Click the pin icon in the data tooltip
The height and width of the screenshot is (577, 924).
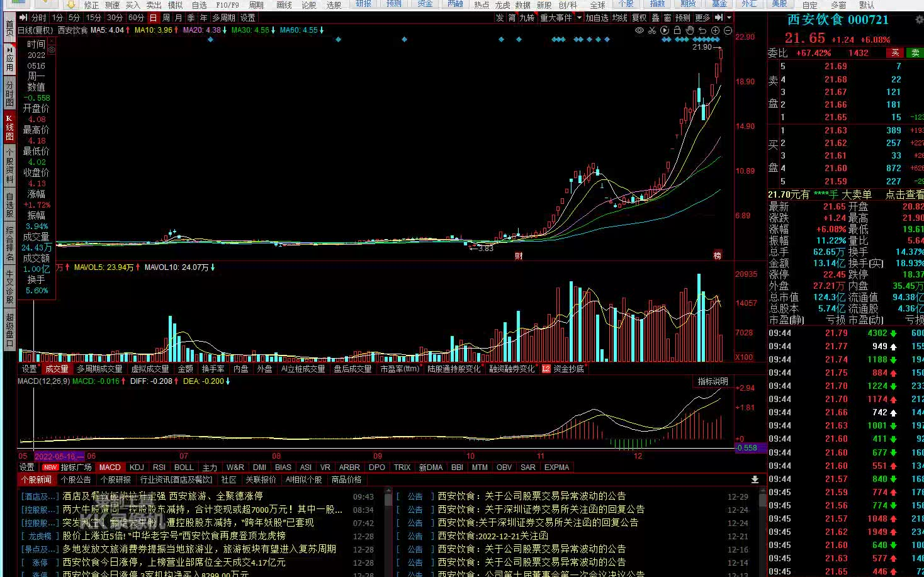[52, 48]
